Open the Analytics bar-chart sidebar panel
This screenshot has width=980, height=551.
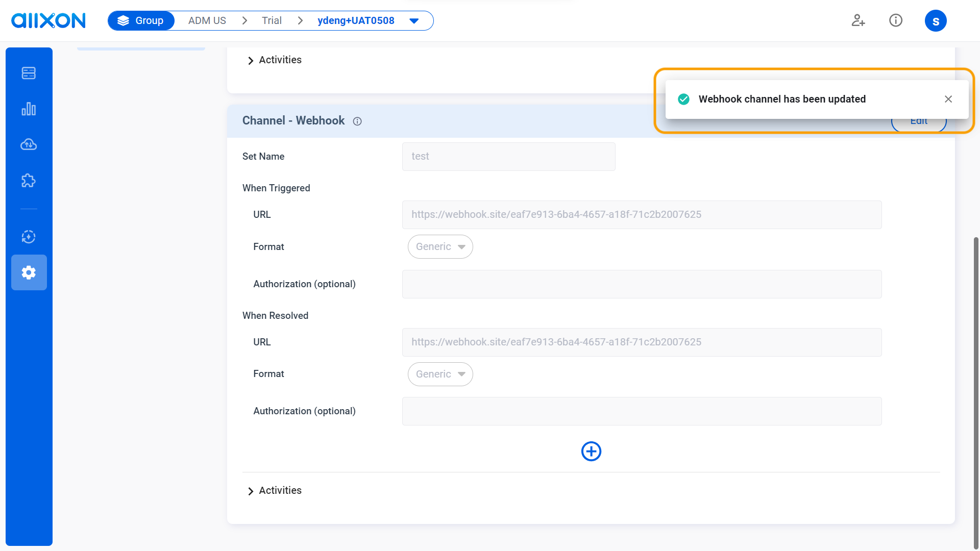click(x=29, y=109)
